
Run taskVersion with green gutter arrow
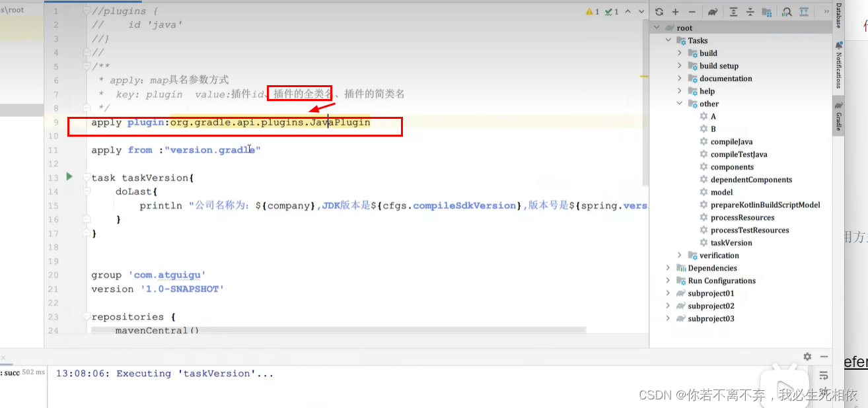click(69, 177)
